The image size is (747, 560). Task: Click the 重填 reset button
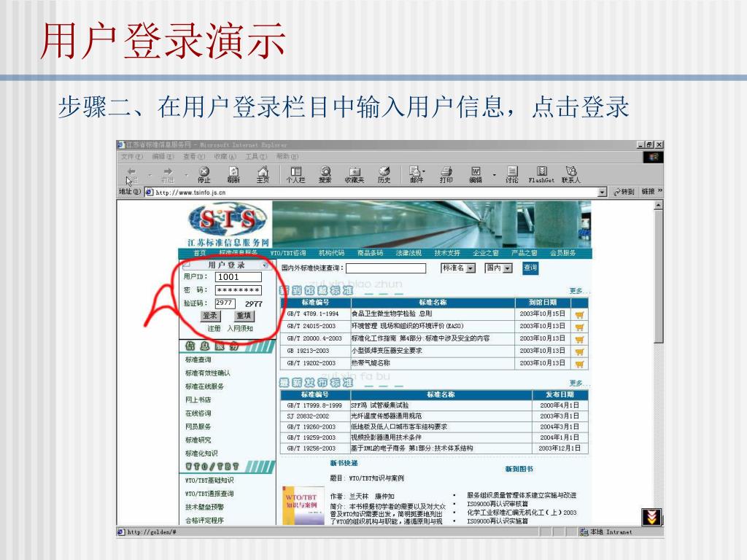[244, 316]
